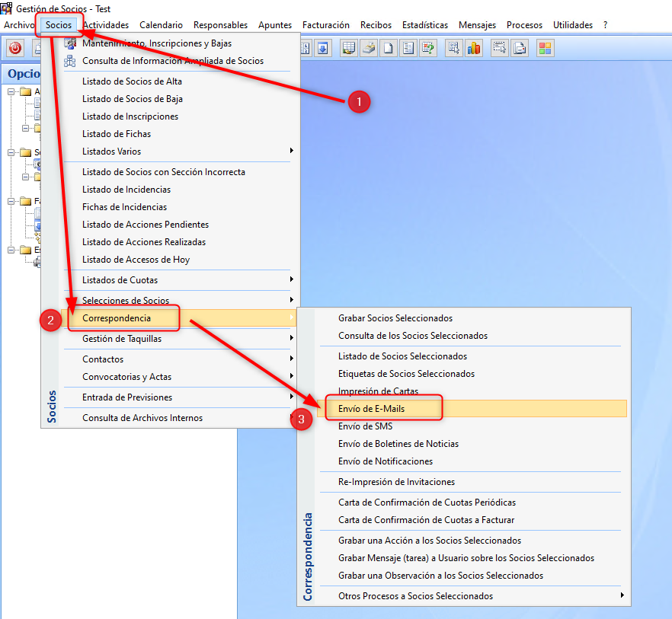Click the red power exit toolbar icon
672x619 pixels.
(15, 49)
